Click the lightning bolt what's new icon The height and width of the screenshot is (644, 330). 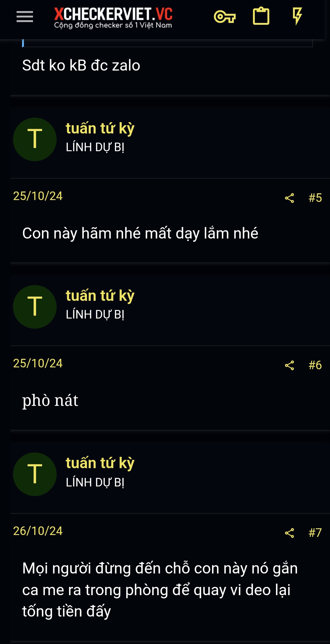[297, 16]
